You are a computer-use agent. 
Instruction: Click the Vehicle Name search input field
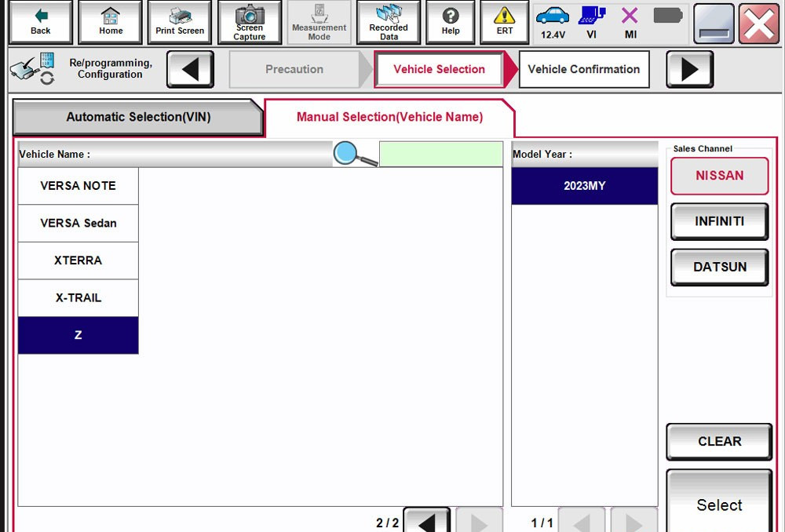[x=440, y=154]
